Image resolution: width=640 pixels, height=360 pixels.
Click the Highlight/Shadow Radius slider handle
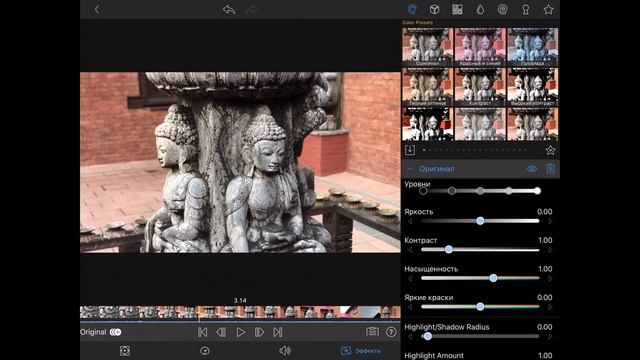(x=427, y=336)
